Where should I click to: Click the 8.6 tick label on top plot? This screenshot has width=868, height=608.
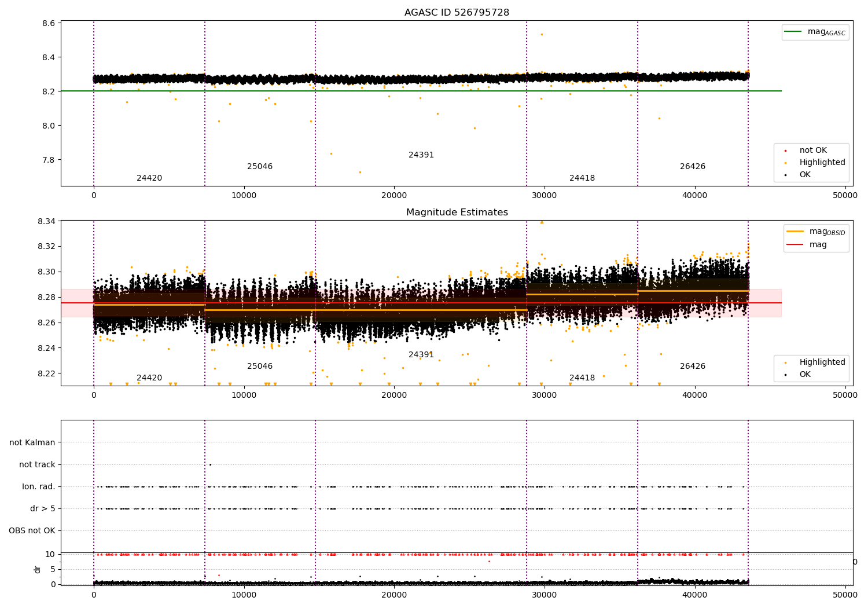click(x=49, y=24)
